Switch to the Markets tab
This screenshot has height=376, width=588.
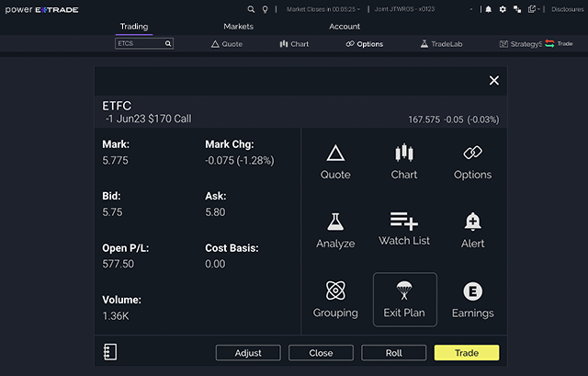point(238,27)
